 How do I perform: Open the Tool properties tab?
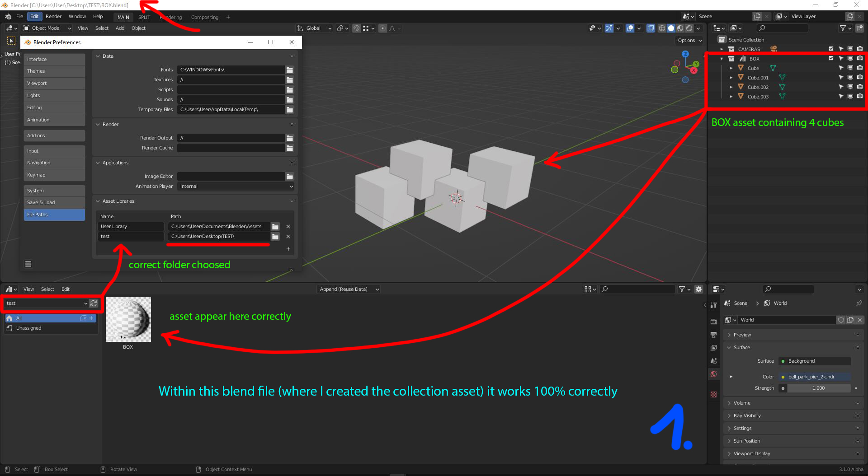tap(713, 305)
